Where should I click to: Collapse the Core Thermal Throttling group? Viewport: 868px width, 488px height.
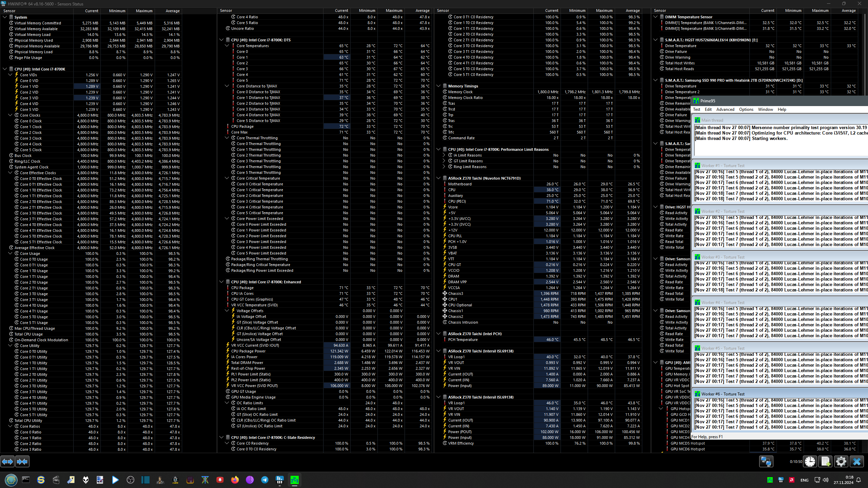pyautogui.click(x=227, y=138)
